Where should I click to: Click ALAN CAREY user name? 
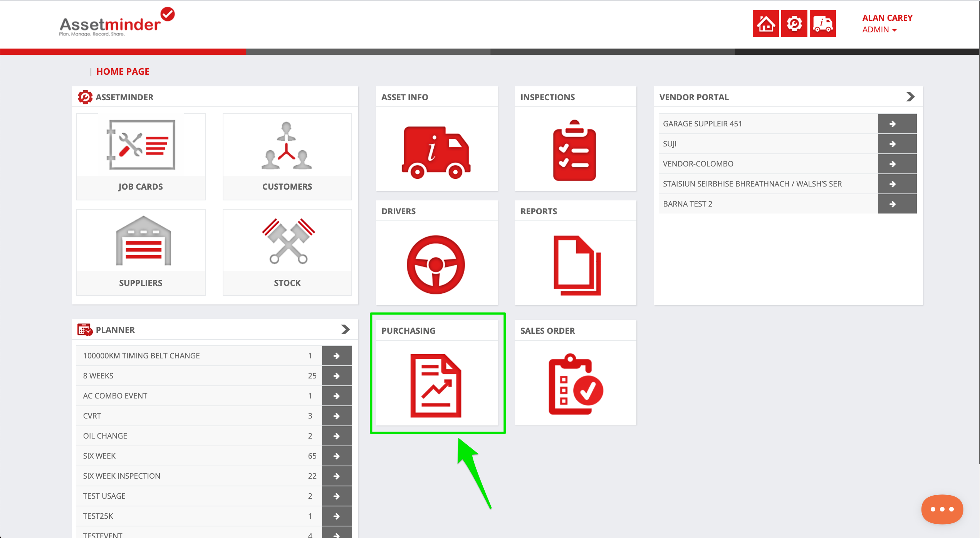point(887,18)
